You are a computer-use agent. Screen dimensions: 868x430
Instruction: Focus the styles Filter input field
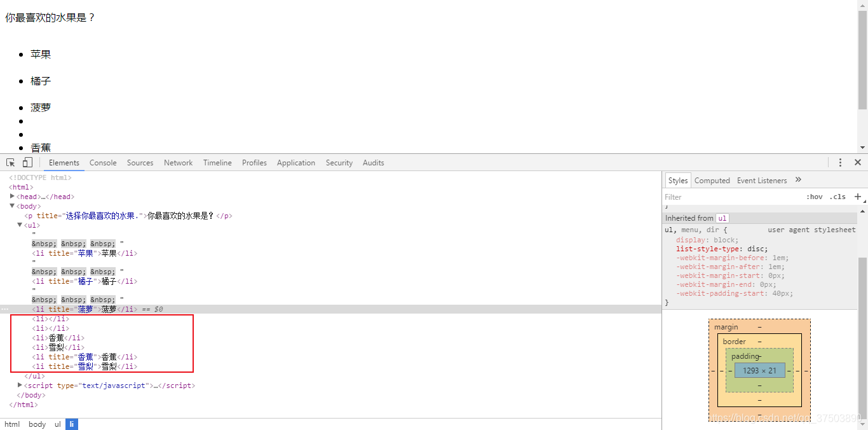(731, 197)
